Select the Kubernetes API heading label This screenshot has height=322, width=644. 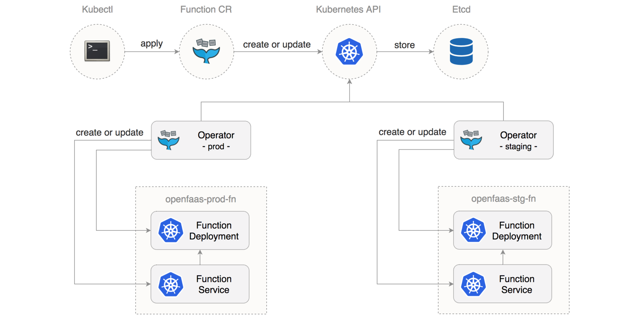[x=348, y=9]
